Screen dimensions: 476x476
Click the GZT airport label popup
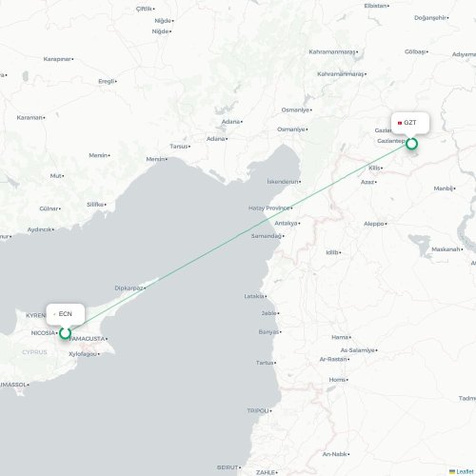(410, 123)
